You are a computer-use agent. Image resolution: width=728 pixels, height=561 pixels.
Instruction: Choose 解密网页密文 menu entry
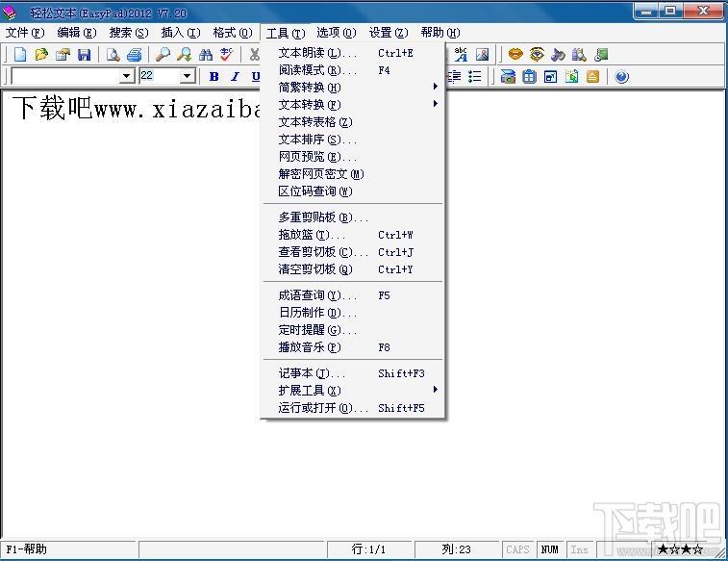353,173
